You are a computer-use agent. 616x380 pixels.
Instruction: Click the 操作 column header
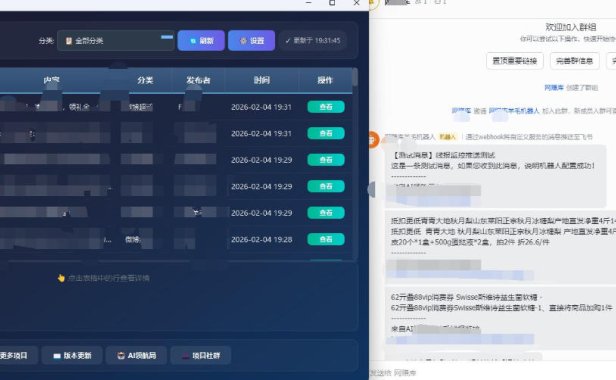325,80
